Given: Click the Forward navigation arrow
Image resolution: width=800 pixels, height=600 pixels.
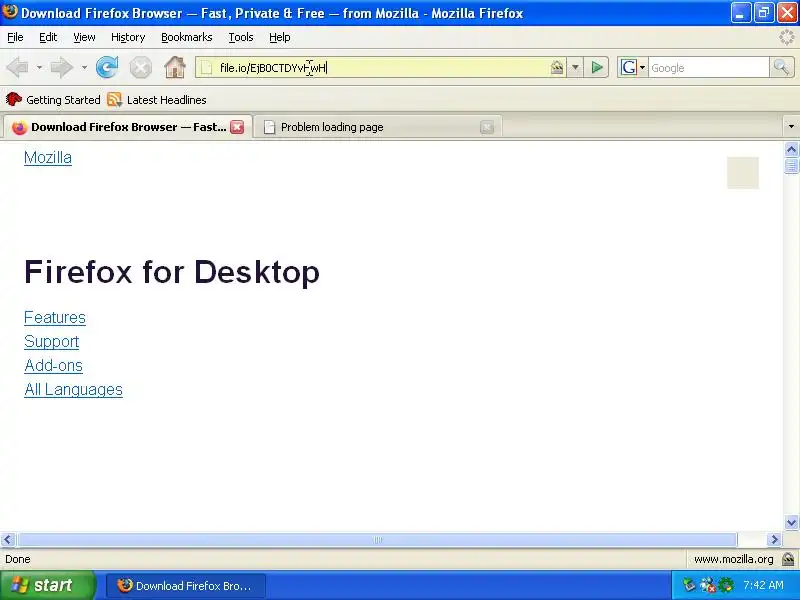Looking at the screenshot, I should point(62,67).
